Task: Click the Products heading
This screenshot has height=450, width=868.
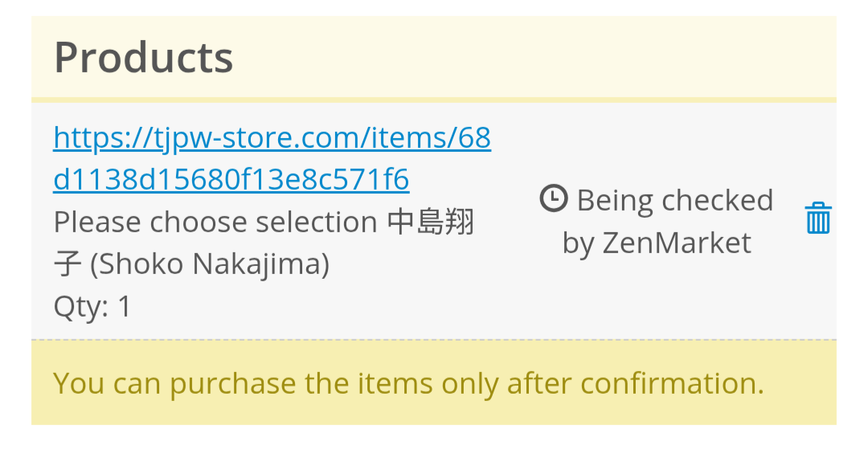Action: (144, 58)
